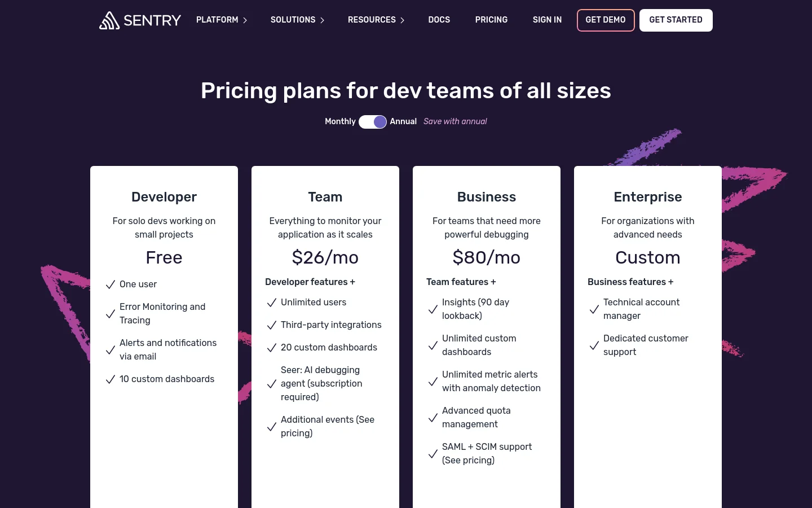
Task: Select the Annual billing label
Action: pos(403,121)
